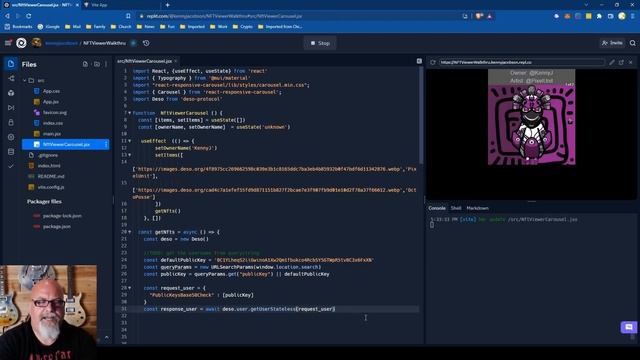Open the NFTViewerWalkthru repl name
640x360 pixels.
click(x=104, y=43)
